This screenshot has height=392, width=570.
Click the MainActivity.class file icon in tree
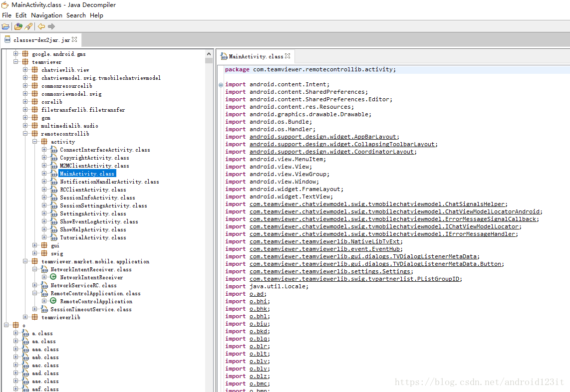[x=54, y=174]
